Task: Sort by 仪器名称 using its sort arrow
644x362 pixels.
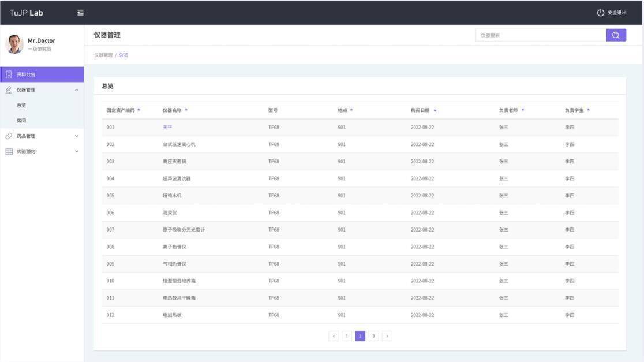Action: 186,110
